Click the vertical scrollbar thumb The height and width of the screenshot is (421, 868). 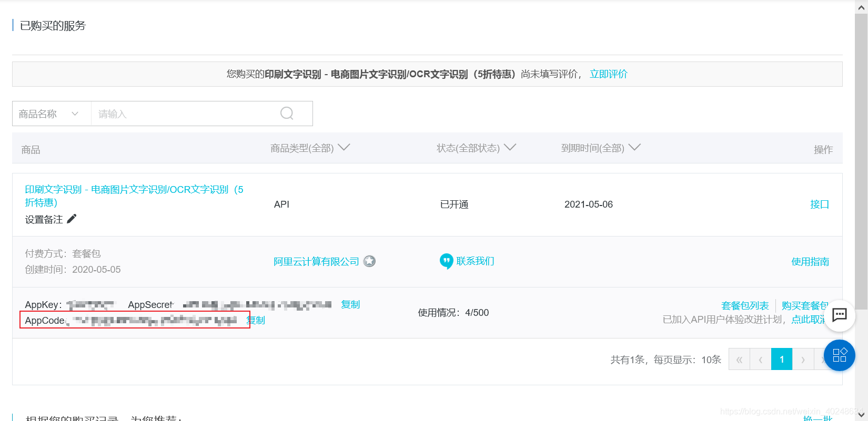861,161
